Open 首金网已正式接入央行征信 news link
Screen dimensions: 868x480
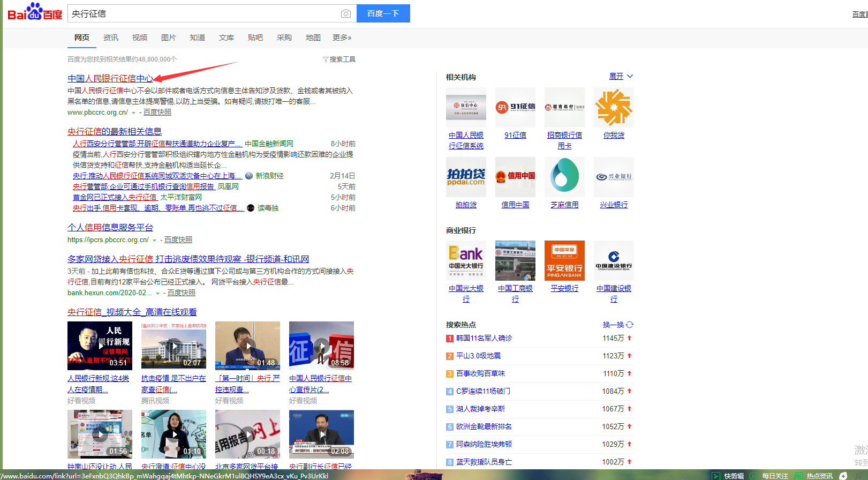coord(115,197)
